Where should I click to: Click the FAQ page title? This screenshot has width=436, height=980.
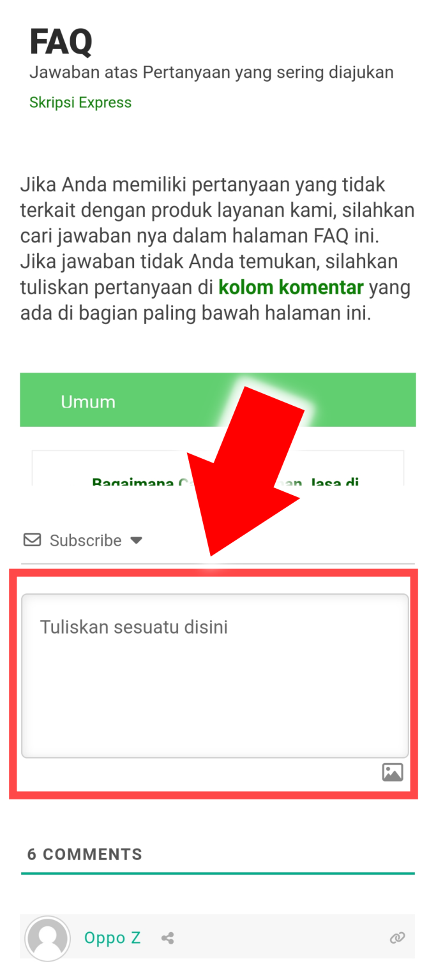point(61,42)
